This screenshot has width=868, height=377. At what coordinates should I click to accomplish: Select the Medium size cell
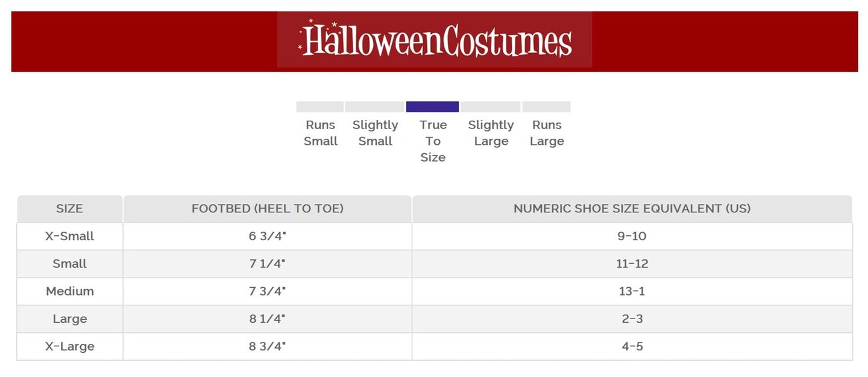tap(69, 291)
